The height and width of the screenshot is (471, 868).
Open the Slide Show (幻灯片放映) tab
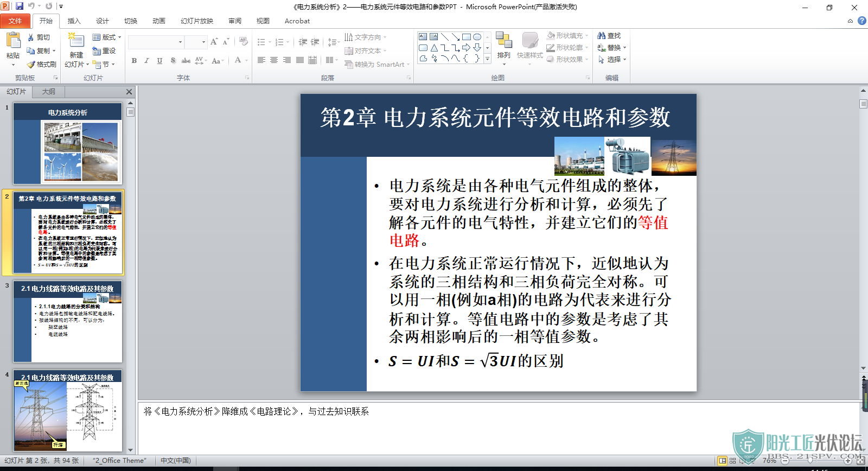coord(197,21)
